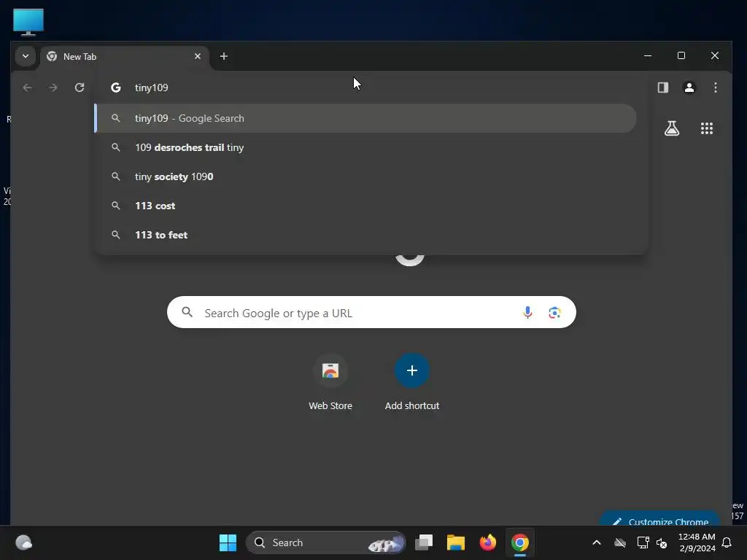Open the notifications bell
This screenshot has height=560, width=747.
click(727, 542)
